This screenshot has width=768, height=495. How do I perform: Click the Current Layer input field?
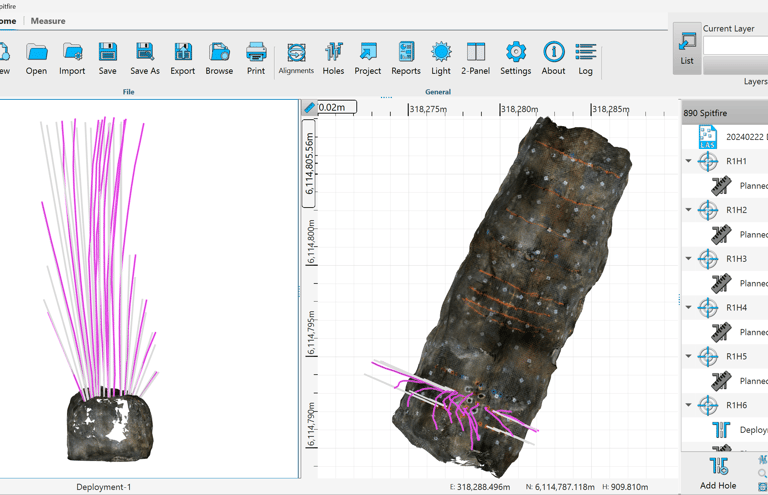(736, 46)
